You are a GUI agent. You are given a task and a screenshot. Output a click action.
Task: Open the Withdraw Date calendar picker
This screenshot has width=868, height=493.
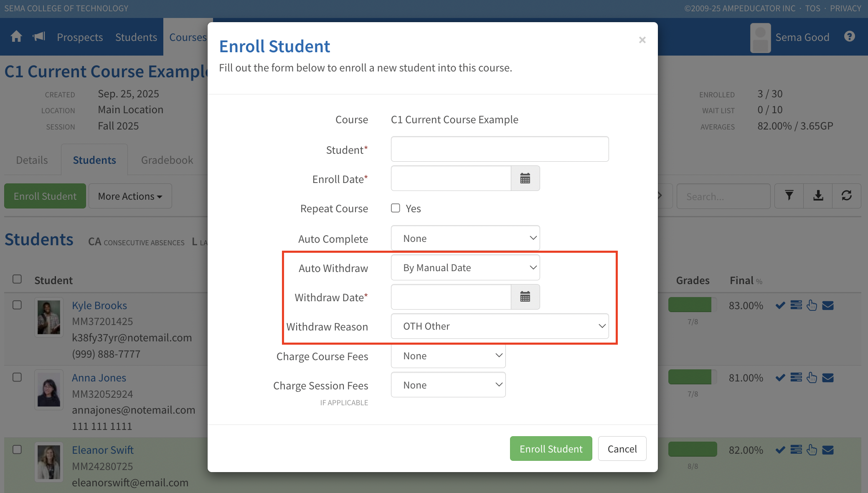pos(525,297)
